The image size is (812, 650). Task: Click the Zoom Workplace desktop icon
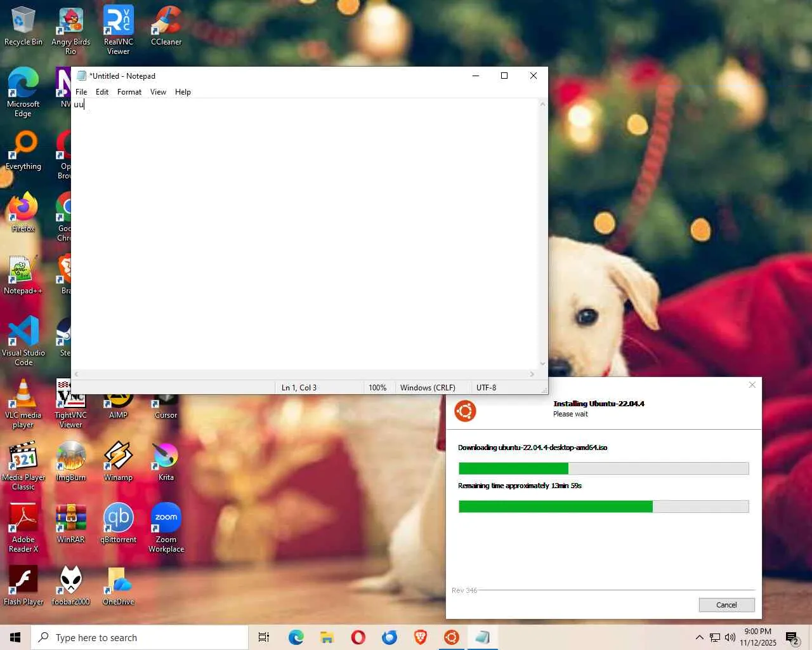tap(166, 527)
